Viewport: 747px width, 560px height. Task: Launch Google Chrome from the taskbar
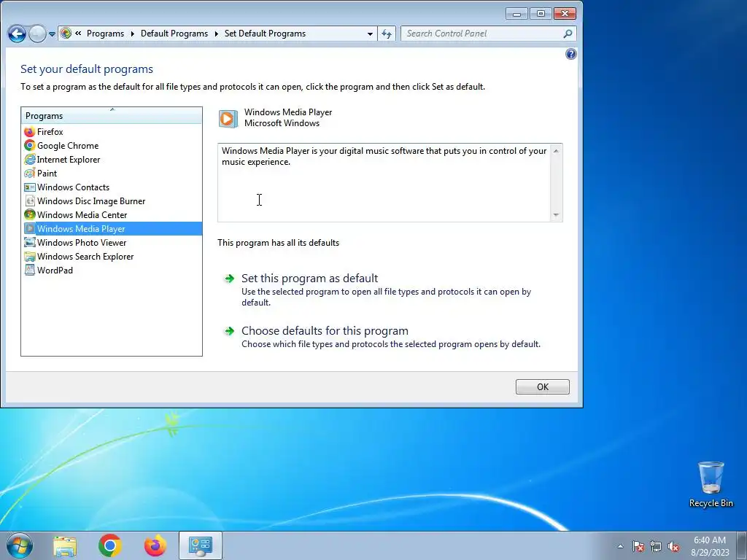tap(110, 545)
